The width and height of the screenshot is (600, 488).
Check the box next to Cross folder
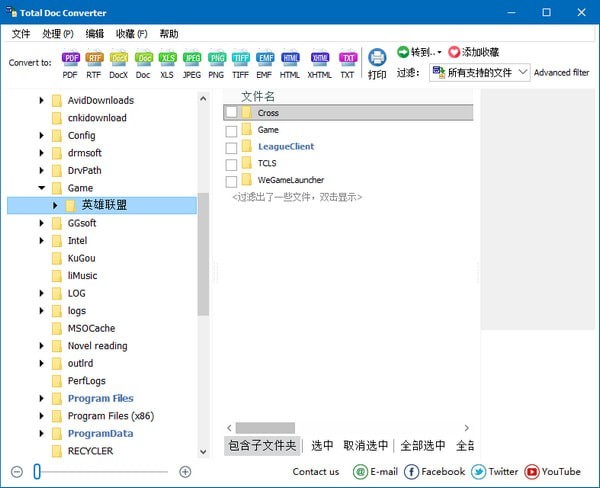click(231, 113)
